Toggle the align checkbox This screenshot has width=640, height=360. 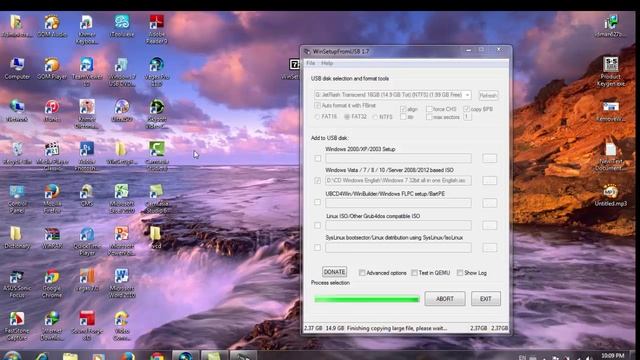coord(403,109)
